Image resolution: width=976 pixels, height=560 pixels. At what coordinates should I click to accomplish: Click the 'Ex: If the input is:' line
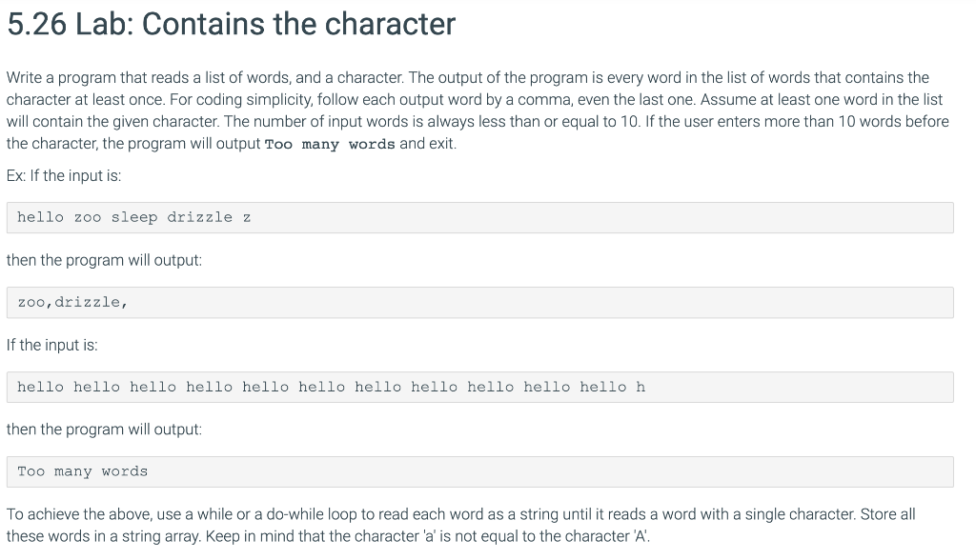64,175
